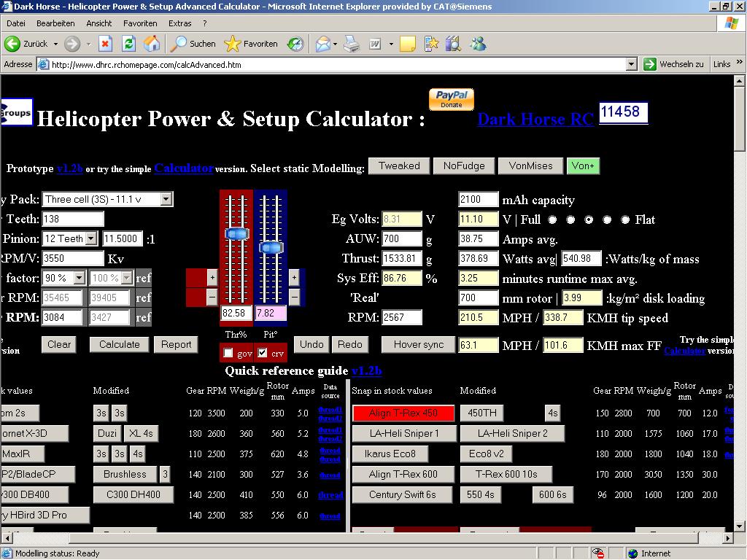Viewport: 747px width, 560px height.
Task: Click the blue pitch slider handle
Action: pos(271,248)
